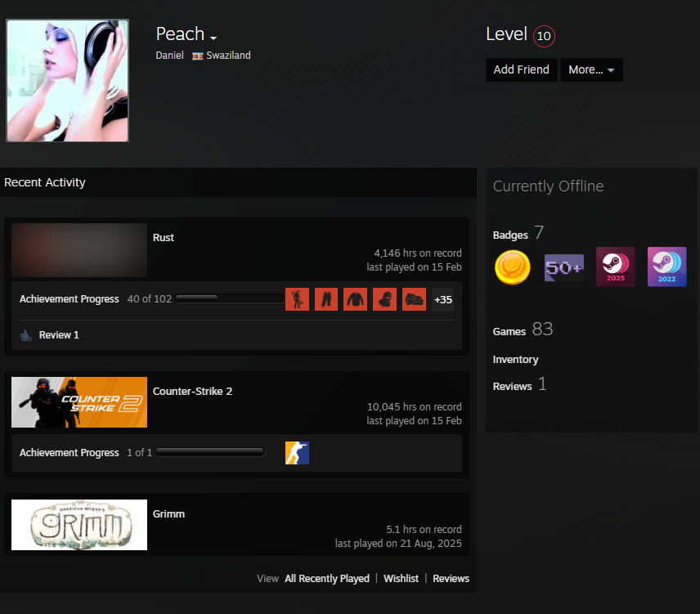This screenshot has height=614, width=700.
Task: Click the Add Friend button
Action: point(521,69)
